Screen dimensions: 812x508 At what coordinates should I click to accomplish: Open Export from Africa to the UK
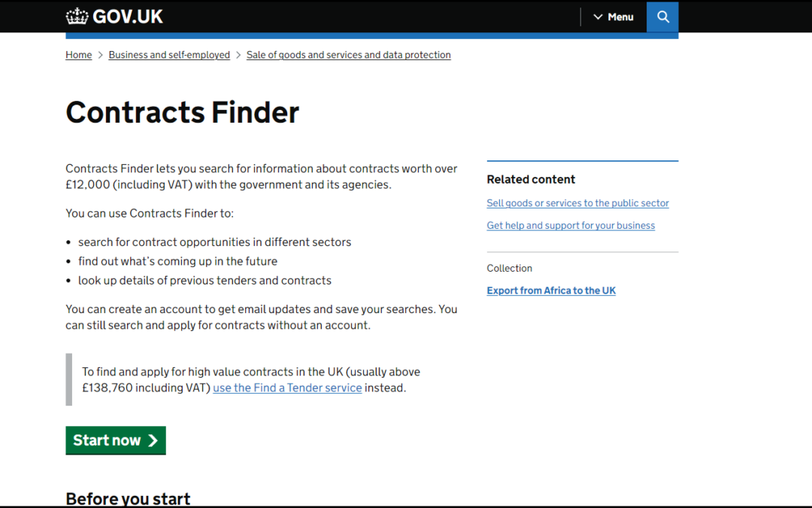pos(551,291)
